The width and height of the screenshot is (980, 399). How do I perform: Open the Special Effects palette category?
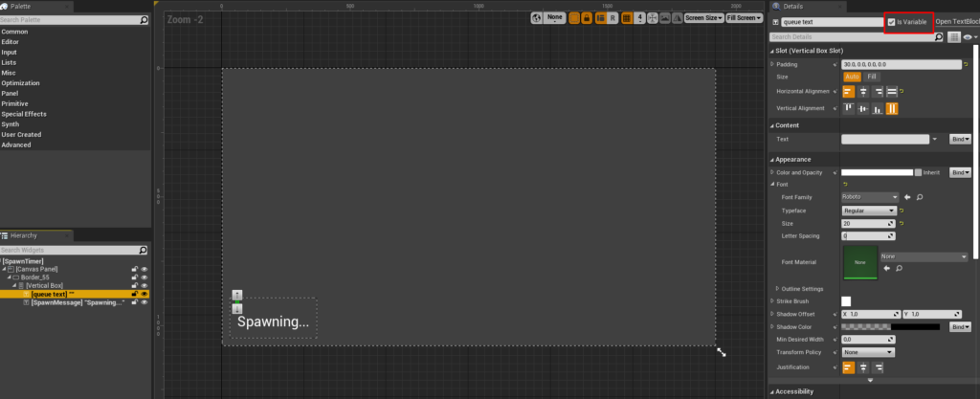(24, 114)
